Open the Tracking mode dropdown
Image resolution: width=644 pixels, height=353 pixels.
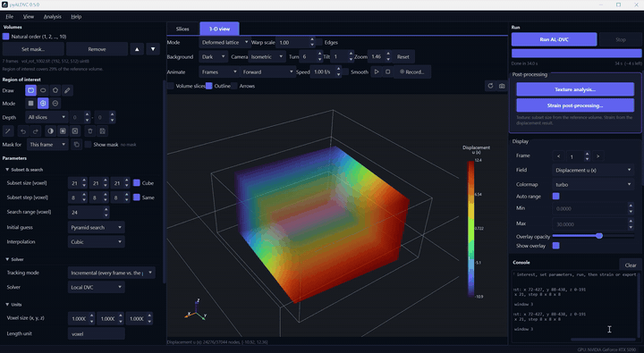[111, 273]
